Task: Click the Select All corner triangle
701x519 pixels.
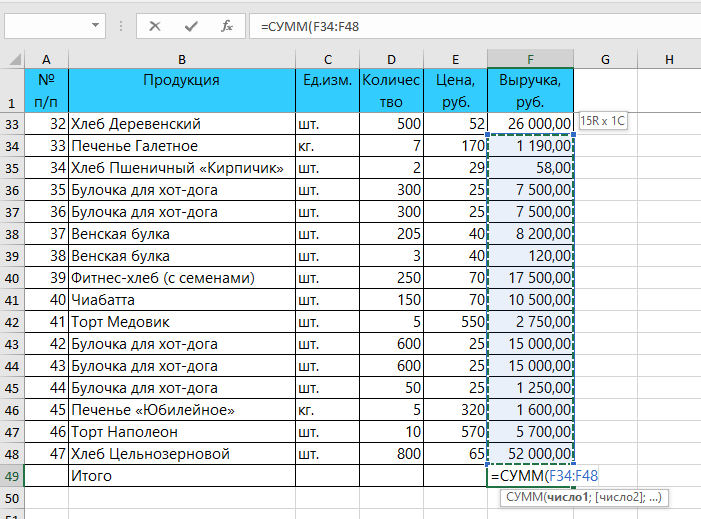Action: coord(15,59)
